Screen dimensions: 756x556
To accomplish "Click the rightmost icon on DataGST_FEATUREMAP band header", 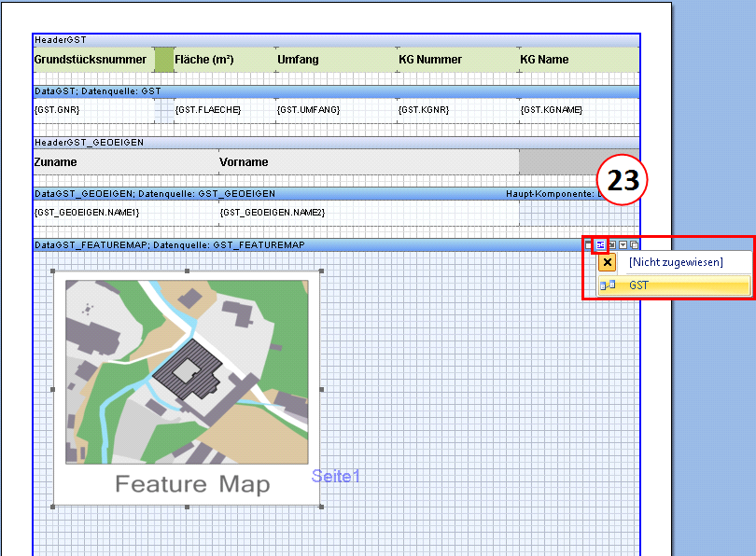I will point(635,245).
